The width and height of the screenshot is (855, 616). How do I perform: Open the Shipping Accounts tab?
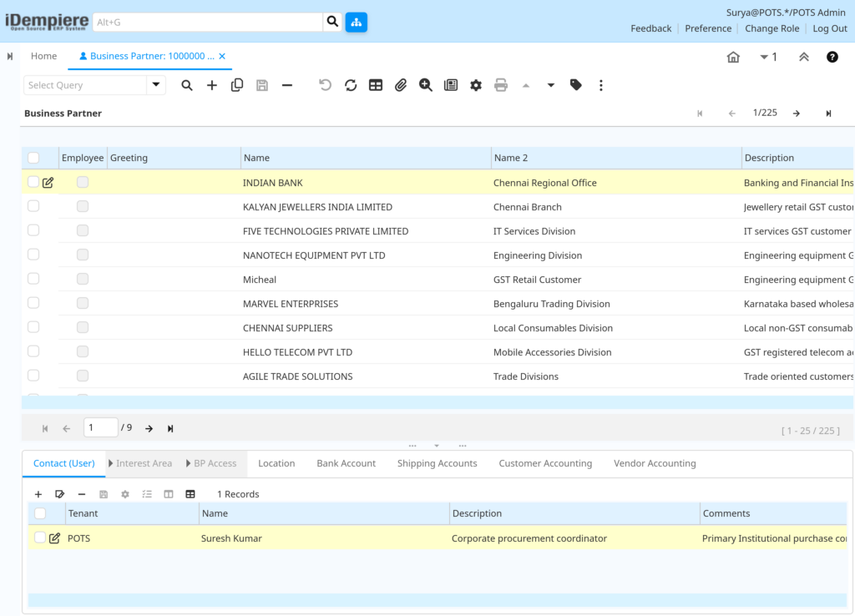tap(438, 463)
